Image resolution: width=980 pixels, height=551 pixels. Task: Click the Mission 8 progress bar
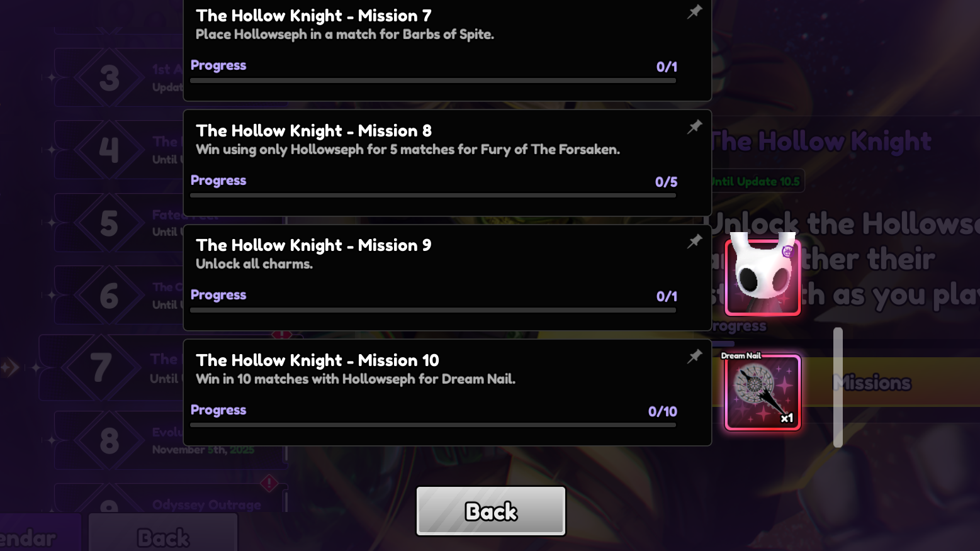point(433,196)
